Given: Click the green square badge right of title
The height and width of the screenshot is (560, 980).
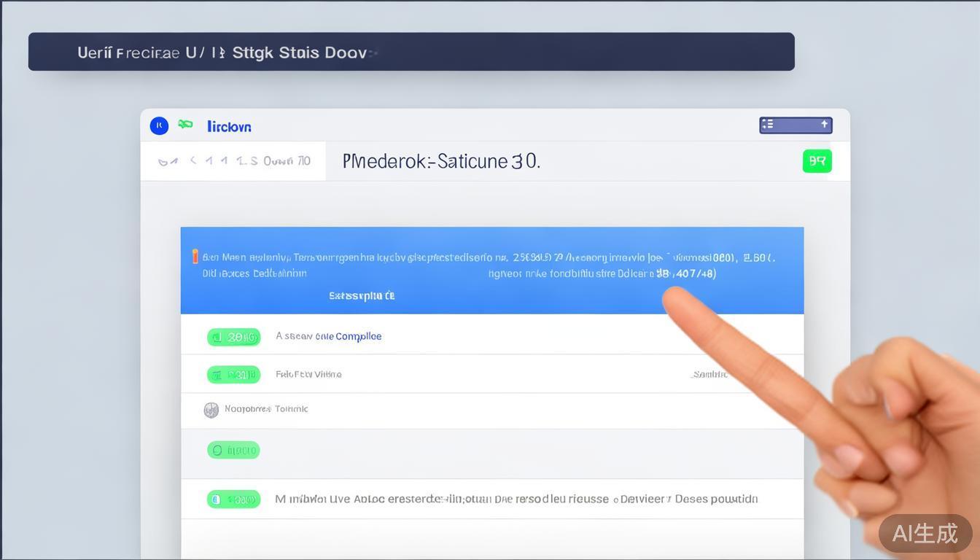Looking at the screenshot, I should click(817, 161).
